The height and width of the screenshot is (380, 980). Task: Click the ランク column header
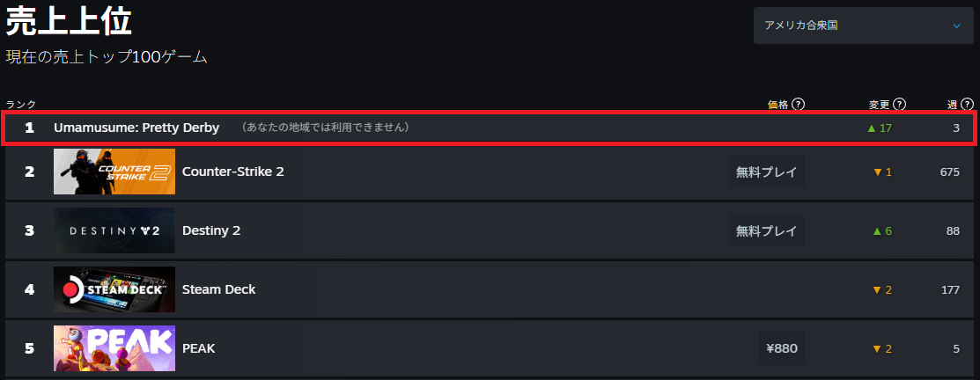pyautogui.click(x=21, y=105)
